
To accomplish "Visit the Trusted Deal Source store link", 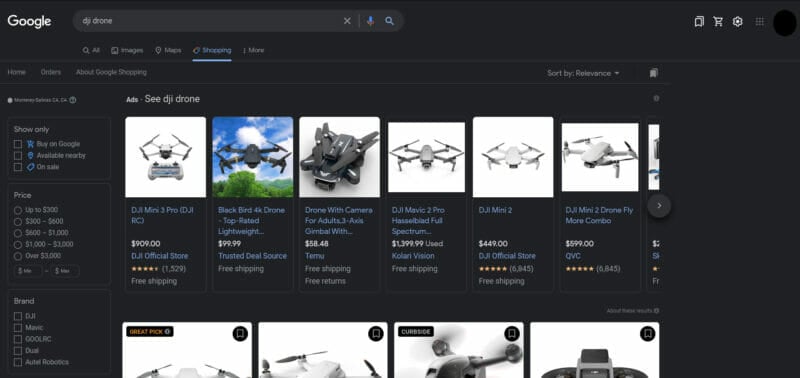I will tap(253, 256).
